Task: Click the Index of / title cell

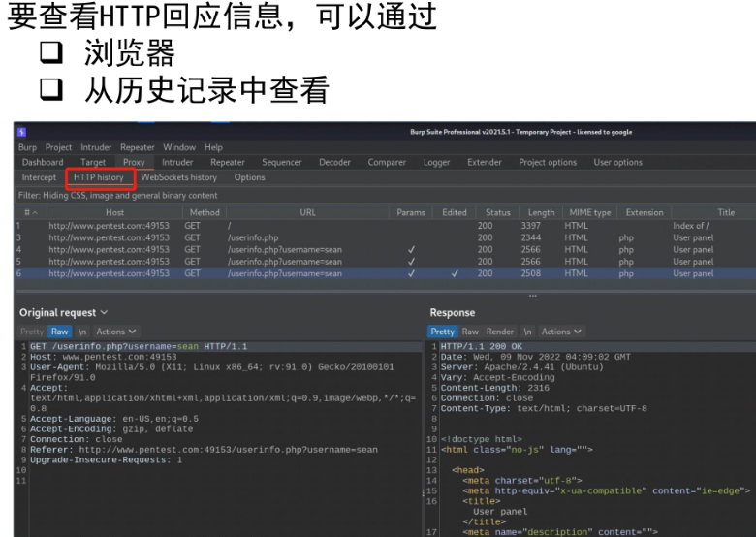Action: coord(691,226)
